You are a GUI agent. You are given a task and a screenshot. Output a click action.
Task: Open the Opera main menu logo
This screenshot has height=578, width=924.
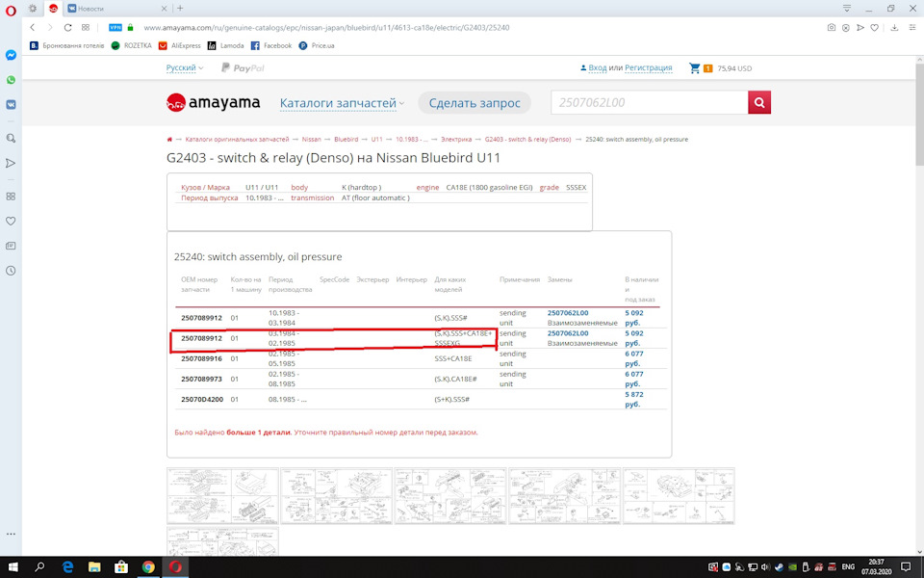(x=11, y=10)
